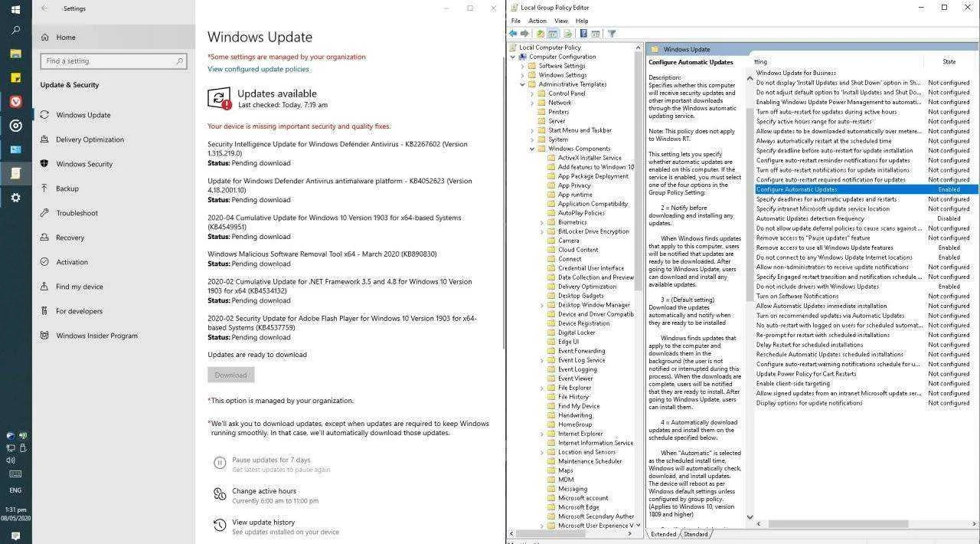This screenshot has height=544, width=980.
Task: Click the Filter funnel toolbar icon
Action: (612, 34)
